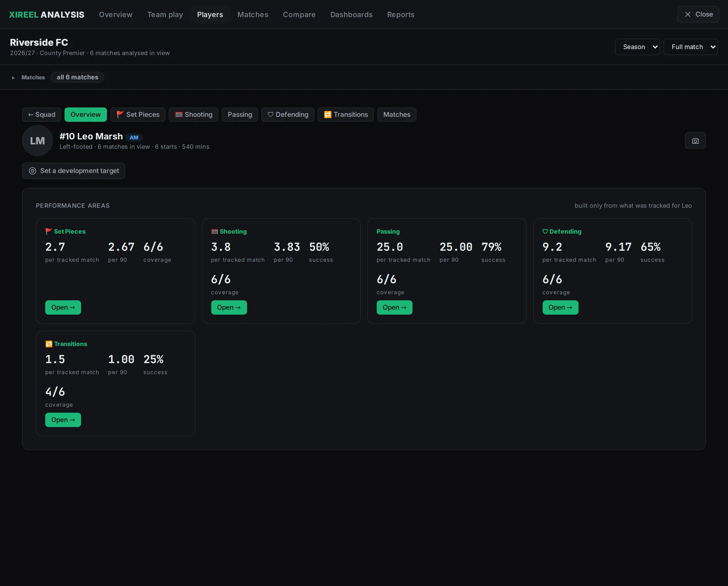Open Dashboards in top navigation

(x=351, y=15)
